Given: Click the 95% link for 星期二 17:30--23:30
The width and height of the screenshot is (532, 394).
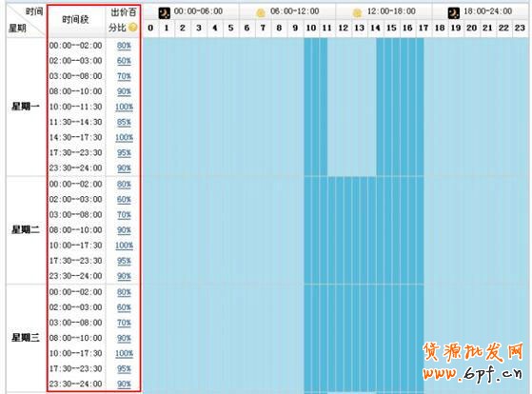Looking at the screenshot, I should (x=124, y=261).
